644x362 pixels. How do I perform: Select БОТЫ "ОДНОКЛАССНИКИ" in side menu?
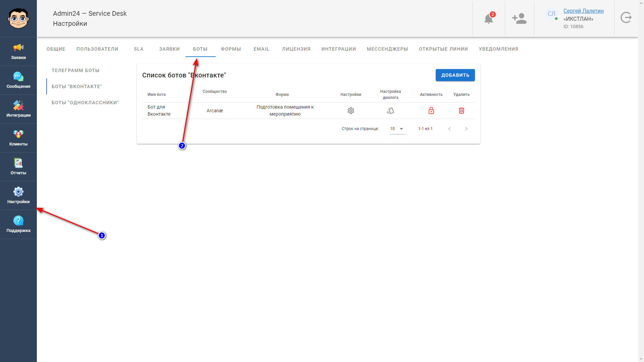(85, 103)
